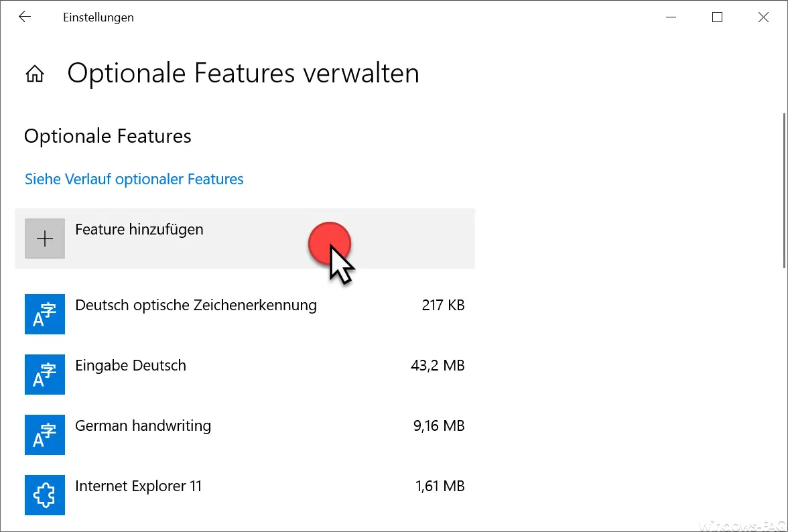Screen dimensions: 788x532
Task: Select the Deutsch optische Zeichenerkennung language icon
Action: coord(45,314)
